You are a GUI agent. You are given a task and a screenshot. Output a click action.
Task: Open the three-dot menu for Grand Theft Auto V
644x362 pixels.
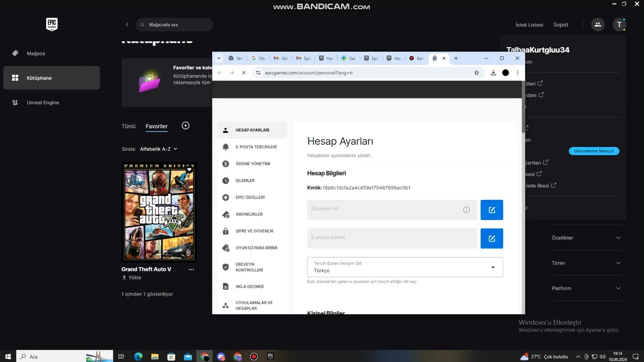click(191, 269)
